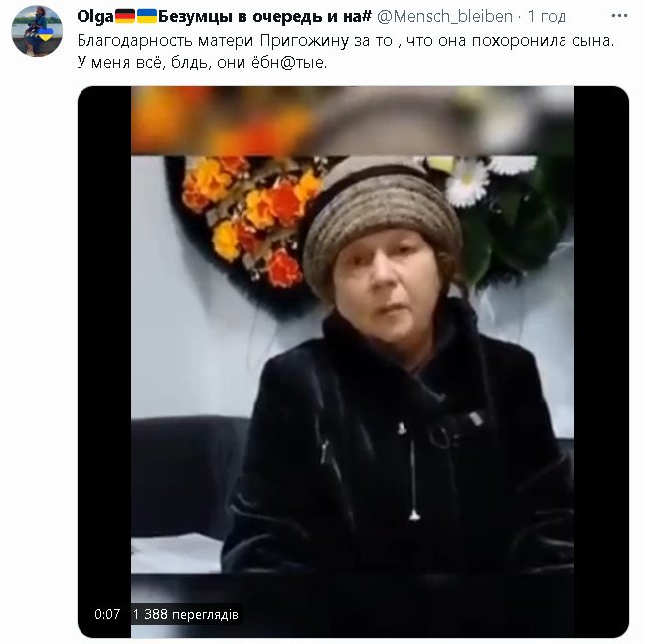Play the embedded video of the woman

coord(353,363)
